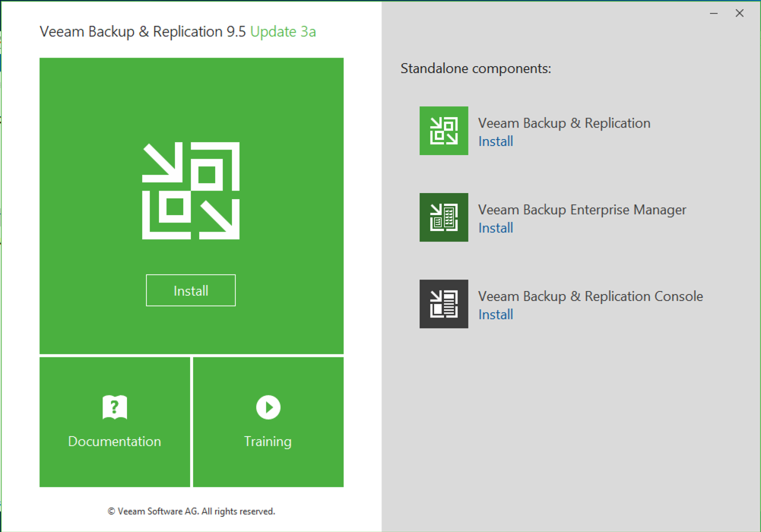Image resolution: width=761 pixels, height=532 pixels.
Task: Open the Training tile
Action: click(x=268, y=422)
